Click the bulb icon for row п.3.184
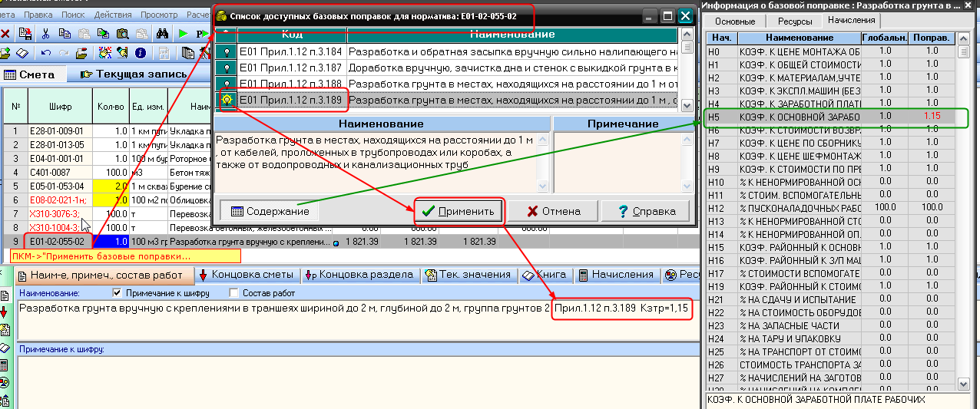This screenshot has height=409, width=980. [225, 51]
